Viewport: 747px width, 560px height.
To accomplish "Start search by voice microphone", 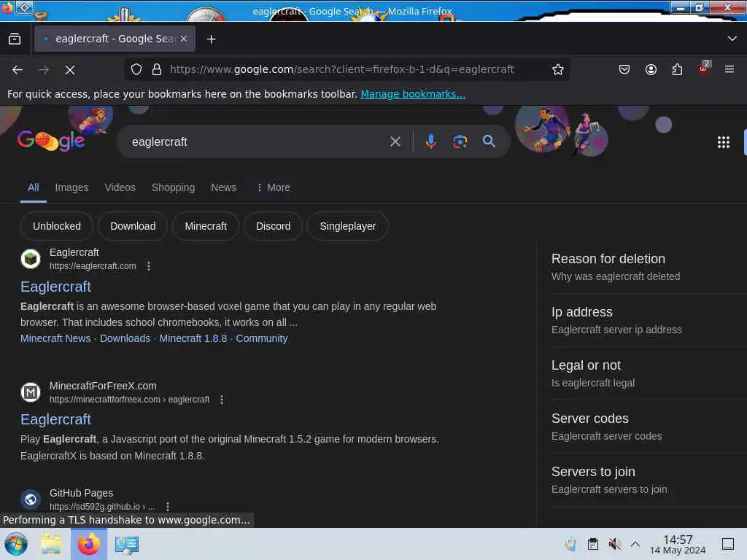I will [x=430, y=141].
